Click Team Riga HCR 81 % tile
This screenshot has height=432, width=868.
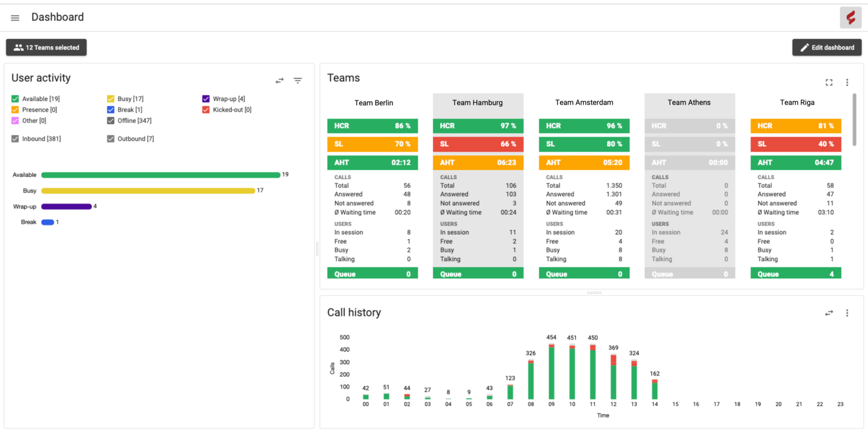click(x=796, y=126)
